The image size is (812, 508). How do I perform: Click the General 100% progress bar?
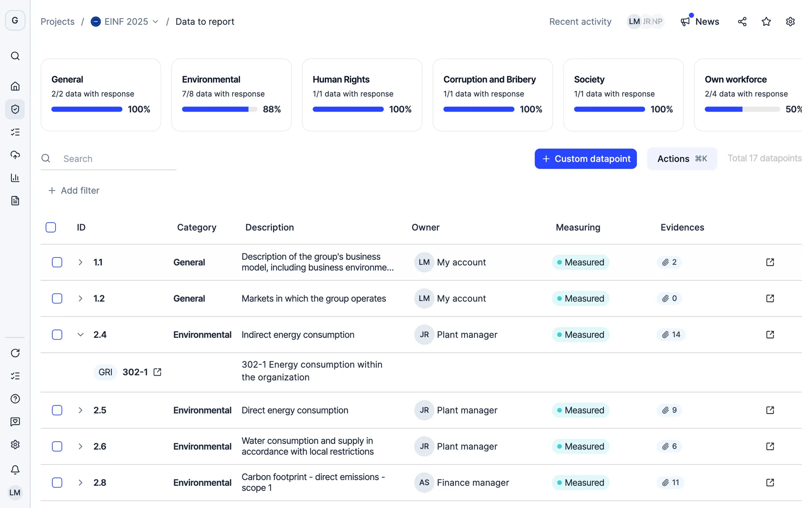(x=87, y=109)
